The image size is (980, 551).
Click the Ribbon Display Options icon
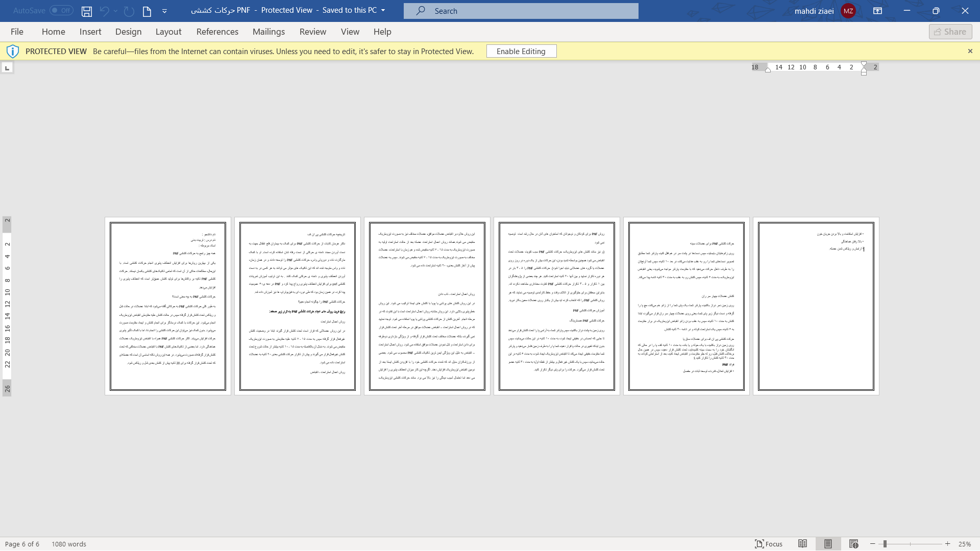[877, 11]
